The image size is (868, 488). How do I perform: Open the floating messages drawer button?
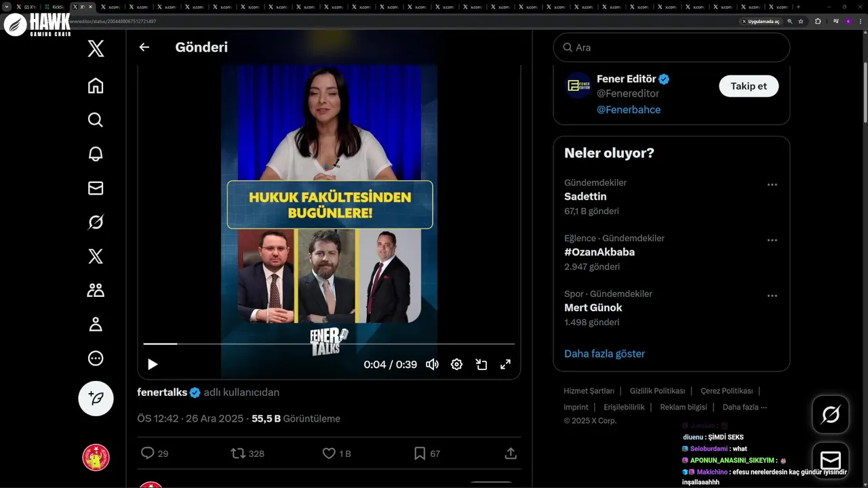(831, 460)
